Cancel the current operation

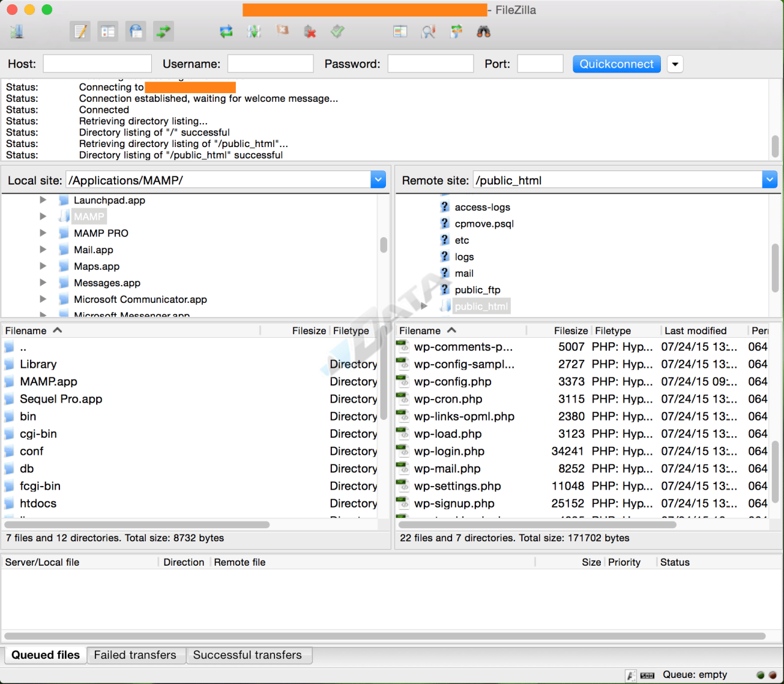point(282,31)
